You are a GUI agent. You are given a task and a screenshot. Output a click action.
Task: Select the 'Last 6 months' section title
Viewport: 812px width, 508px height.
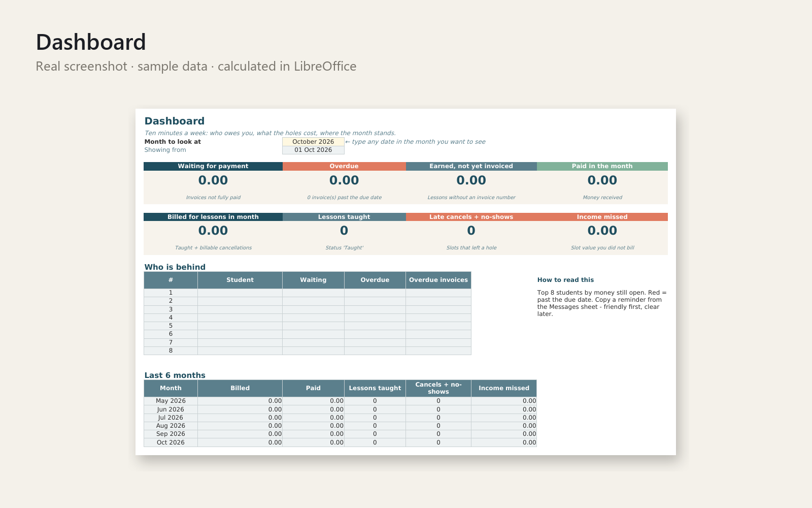pos(175,375)
